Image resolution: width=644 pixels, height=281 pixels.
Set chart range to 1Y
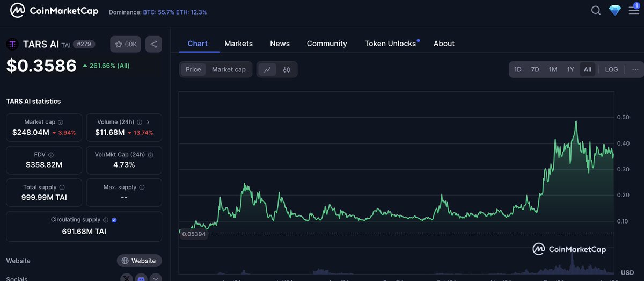570,69
